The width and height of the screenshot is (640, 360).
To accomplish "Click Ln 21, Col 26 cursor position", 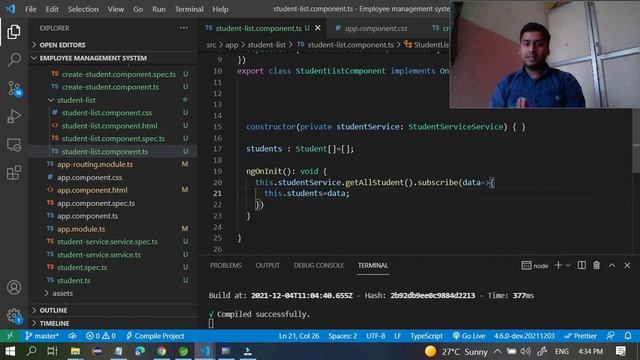I will pos(299,336).
